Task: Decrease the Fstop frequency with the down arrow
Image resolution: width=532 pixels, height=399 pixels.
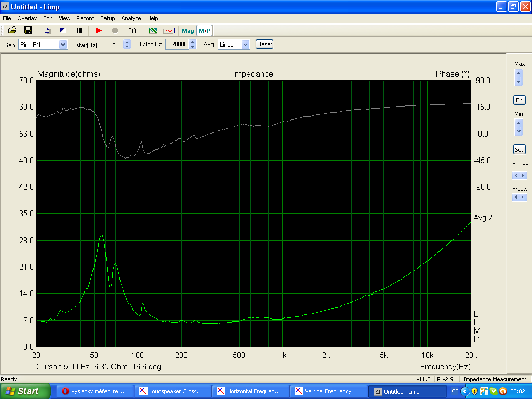Action: [x=192, y=46]
